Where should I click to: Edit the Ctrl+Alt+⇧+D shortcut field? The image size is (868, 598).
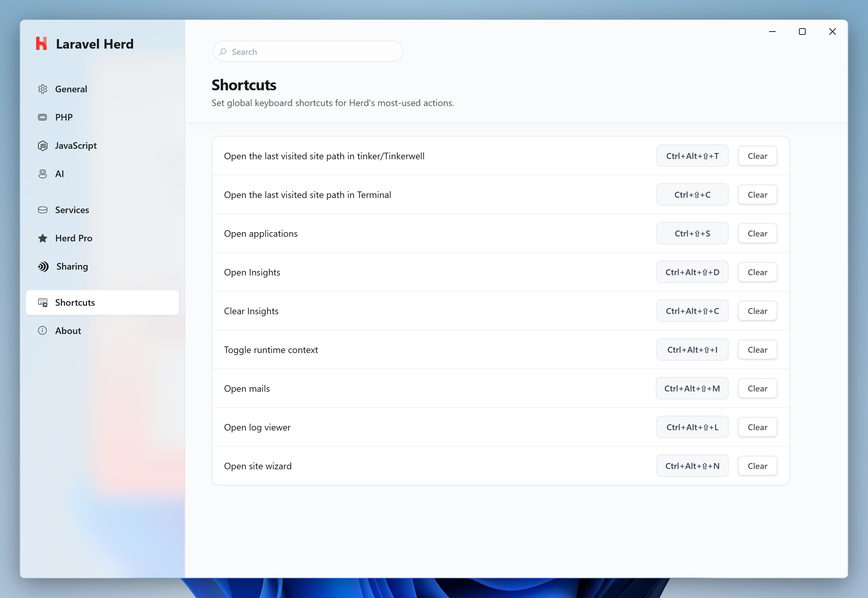692,272
